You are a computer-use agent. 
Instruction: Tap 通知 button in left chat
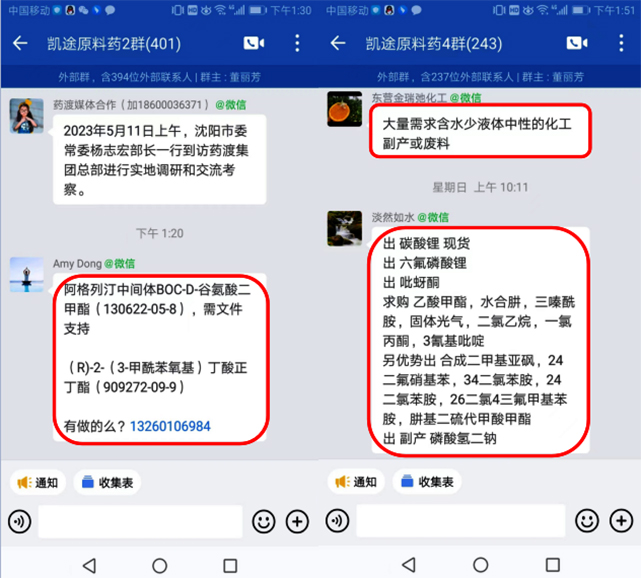(x=38, y=482)
